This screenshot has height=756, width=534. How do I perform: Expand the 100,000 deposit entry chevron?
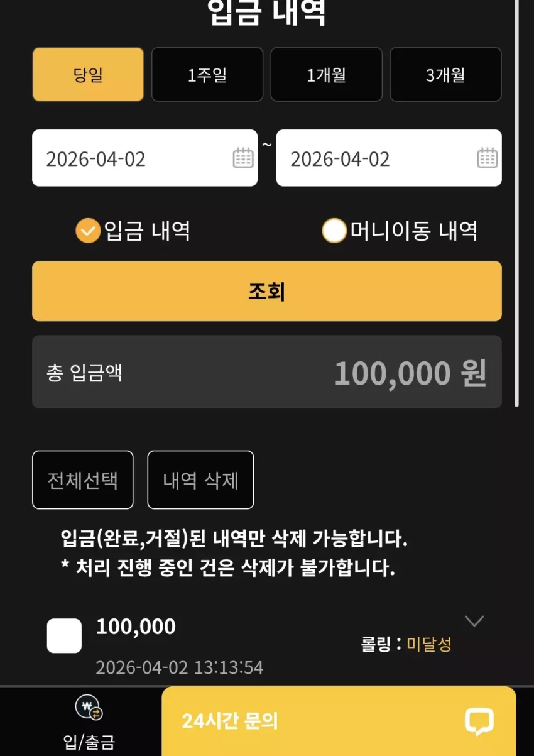coord(474,621)
